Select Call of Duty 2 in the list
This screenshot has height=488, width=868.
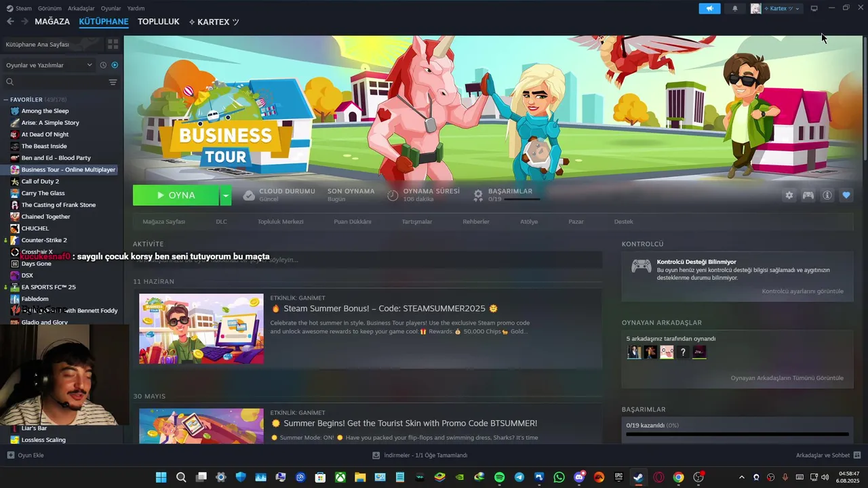(x=40, y=182)
